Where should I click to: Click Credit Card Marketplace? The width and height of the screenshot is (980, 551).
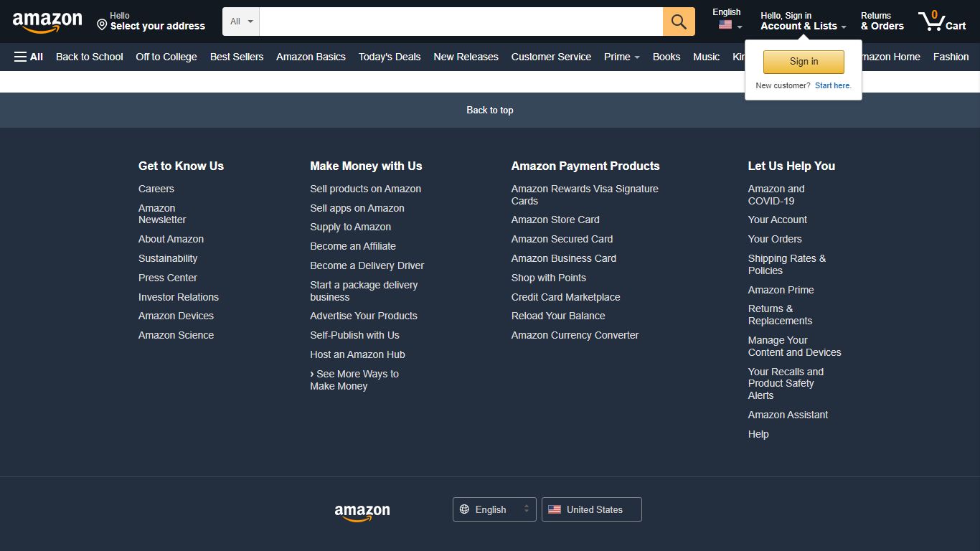tap(565, 297)
